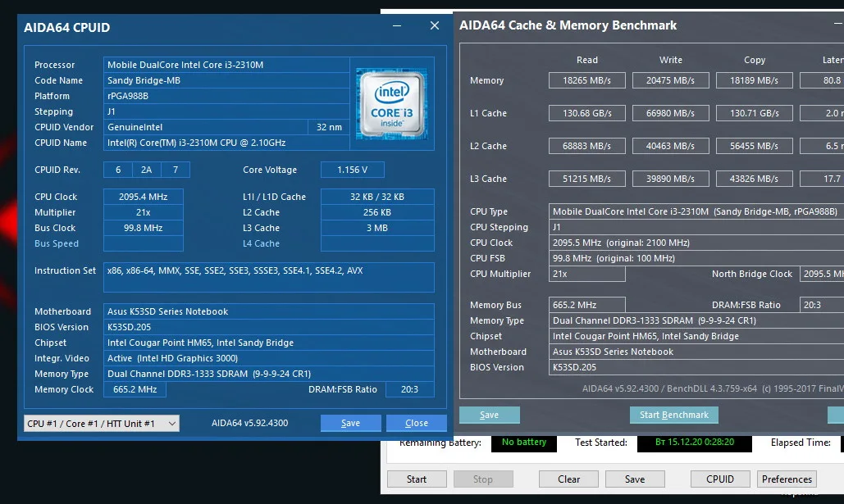The height and width of the screenshot is (504, 844).
Task: Click the DRAM:FSB Ratio 20:3 value in CPUID
Action: (x=409, y=389)
